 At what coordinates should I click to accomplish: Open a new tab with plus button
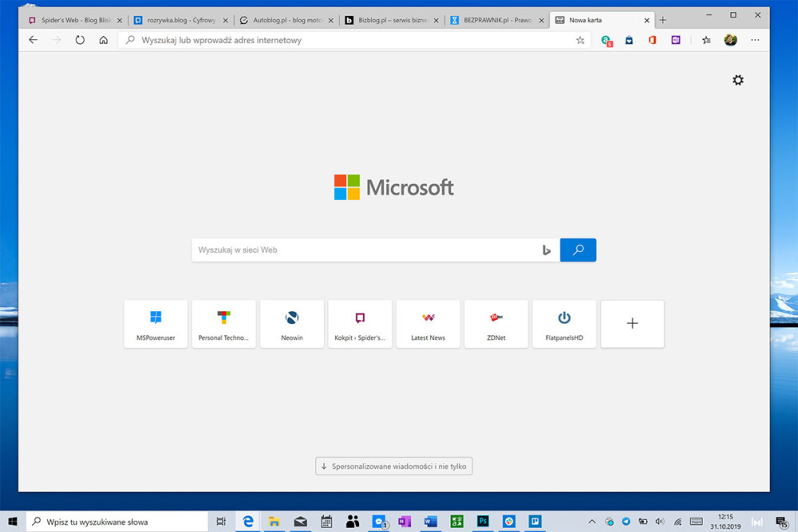click(662, 21)
